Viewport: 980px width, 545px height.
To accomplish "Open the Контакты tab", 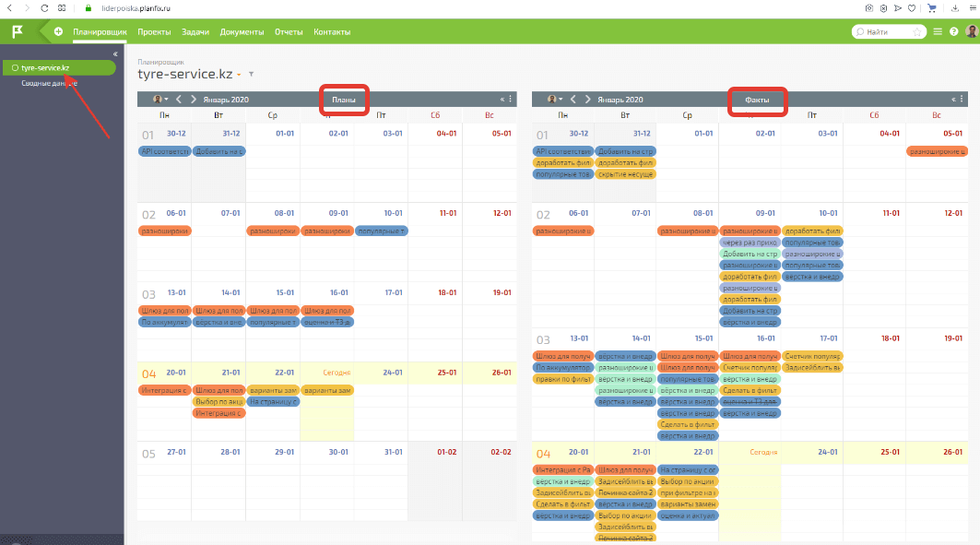I will [x=332, y=32].
